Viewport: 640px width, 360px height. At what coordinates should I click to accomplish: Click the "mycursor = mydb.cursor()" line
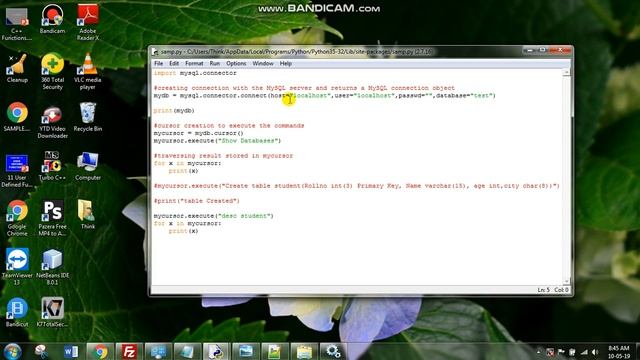(198, 133)
